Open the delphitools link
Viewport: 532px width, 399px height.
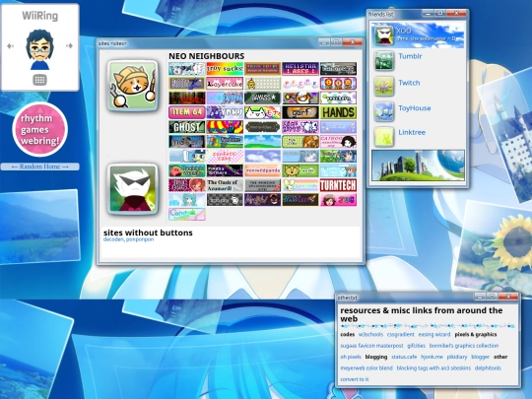point(488,368)
